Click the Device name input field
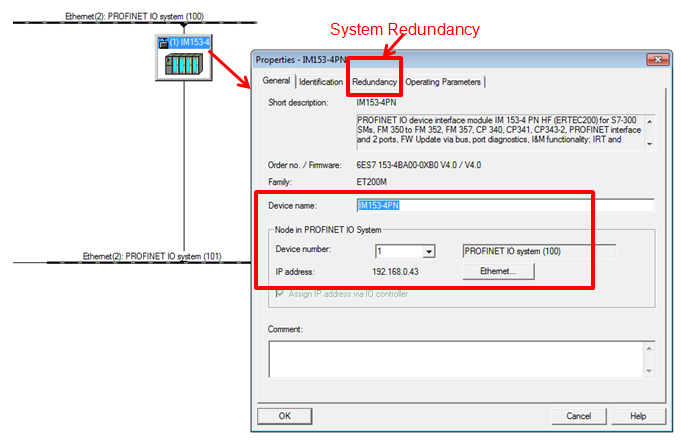This screenshot has height=443, width=681. pos(505,205)
